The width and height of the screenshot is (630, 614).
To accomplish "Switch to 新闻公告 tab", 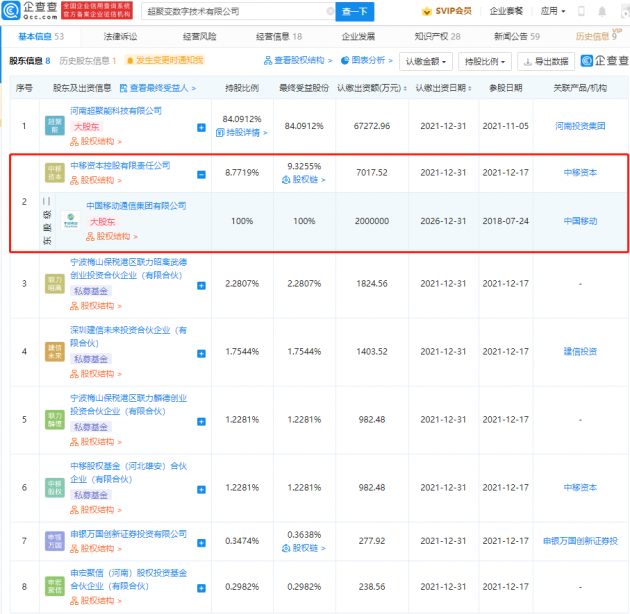I will [517, 37].
